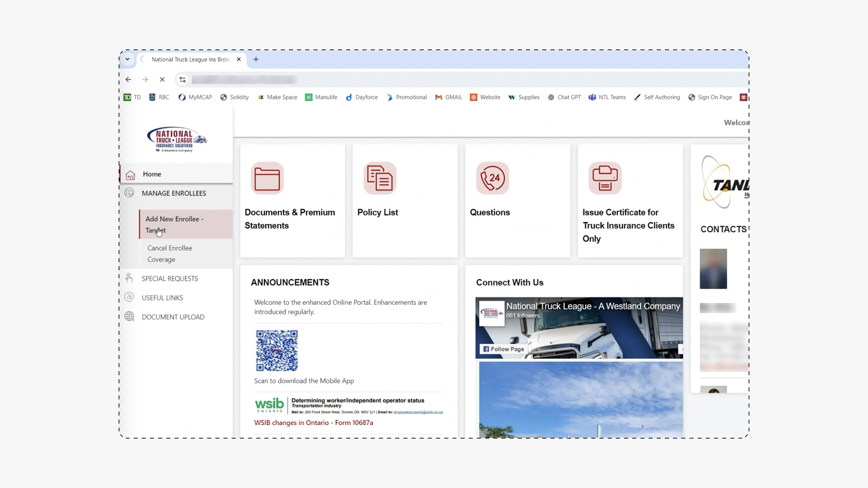Screen dimensions: 868x488
Task: Open Issue Certificate for Truck Insurance Clients
Action: click(x=628, y=225)
